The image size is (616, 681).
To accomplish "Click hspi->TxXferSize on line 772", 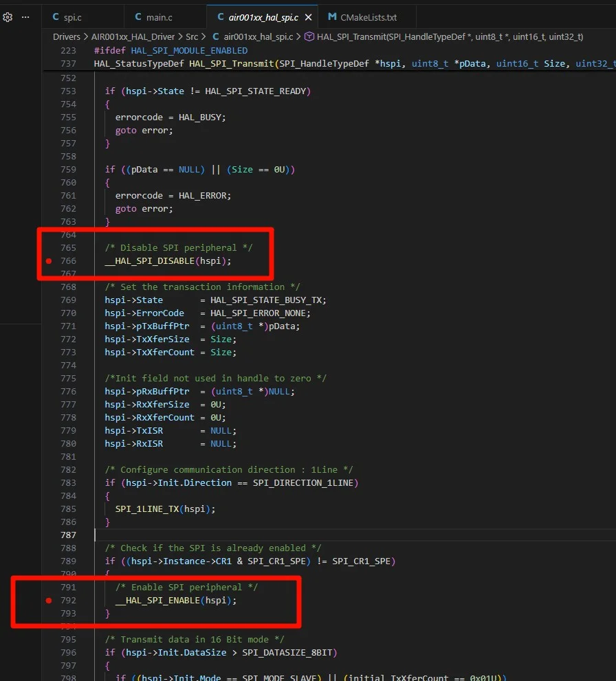I will 147,339.
